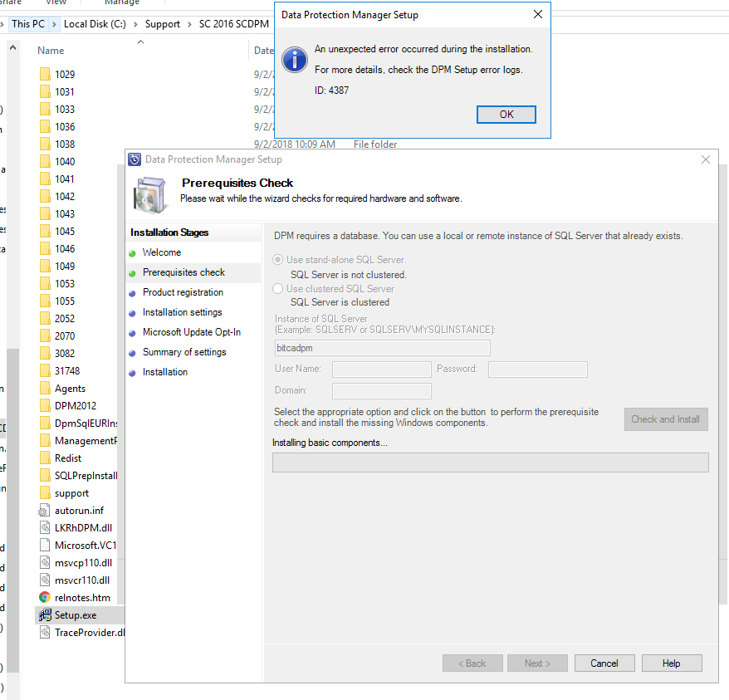Close the Data Protection Manager Setup wizard
729x700 pixels.
(x=705, y=159)
